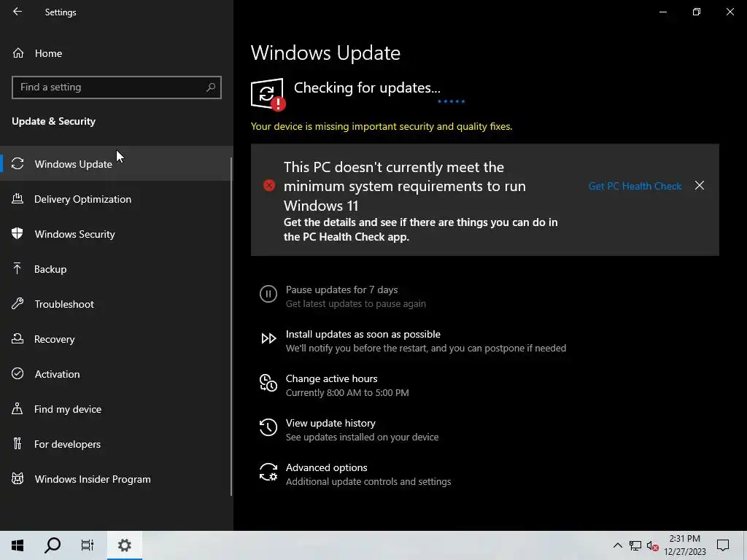Image resolution: width=747 pixels, height=560 pixels.
Task: Select Install updates as soon as possible
Action: (x=363, y=334)
